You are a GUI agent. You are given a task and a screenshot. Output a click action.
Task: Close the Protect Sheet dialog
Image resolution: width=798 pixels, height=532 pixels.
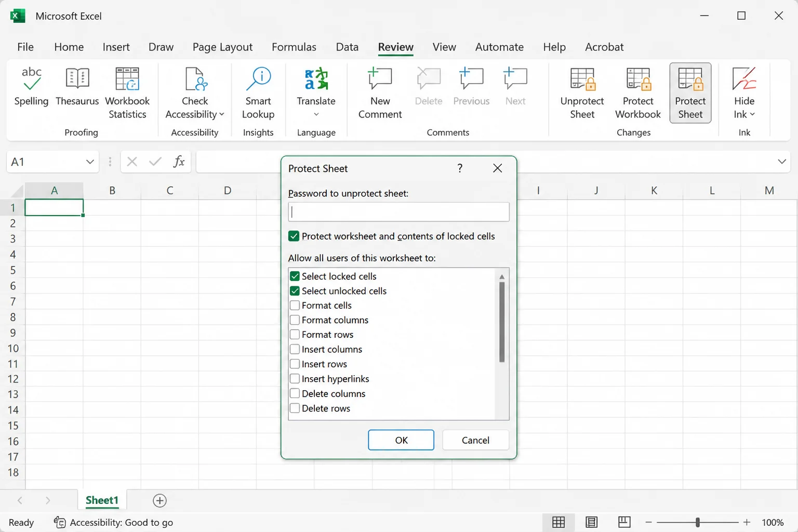pos(497,168)
